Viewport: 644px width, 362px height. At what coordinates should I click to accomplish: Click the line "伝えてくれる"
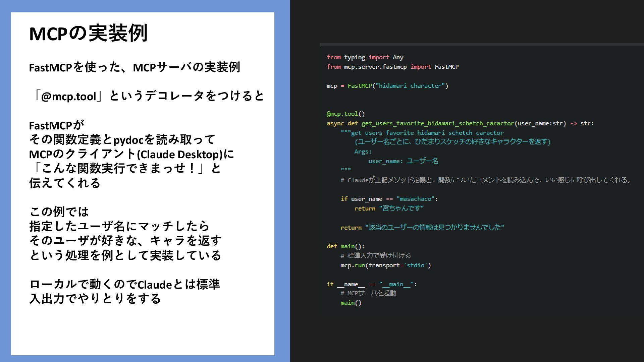(65, 183)
